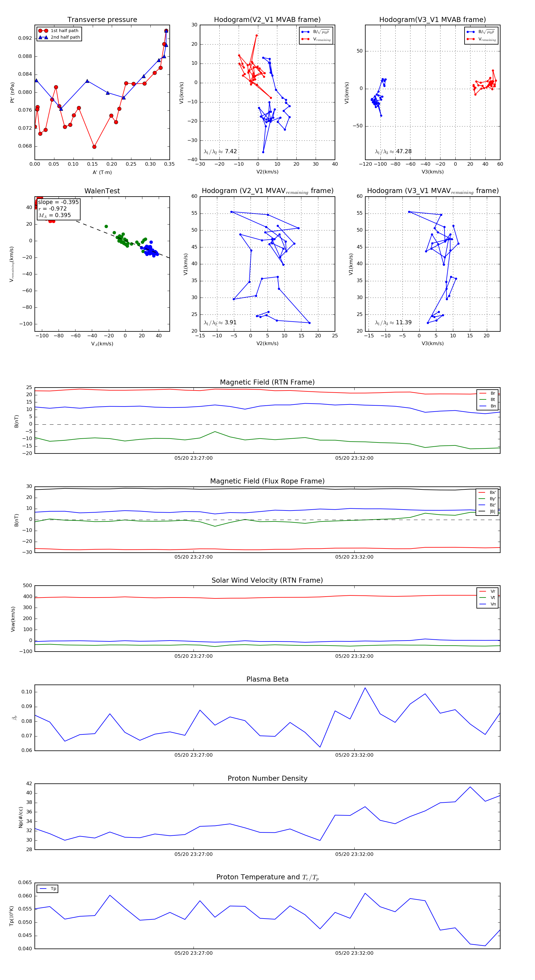535x980 pixels.
Task: Click the A' (T·m) axis label
Action: [x=102, y=172]
